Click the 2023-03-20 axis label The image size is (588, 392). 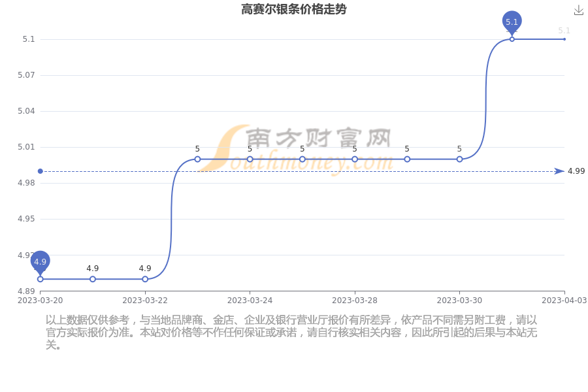(40, 301)
